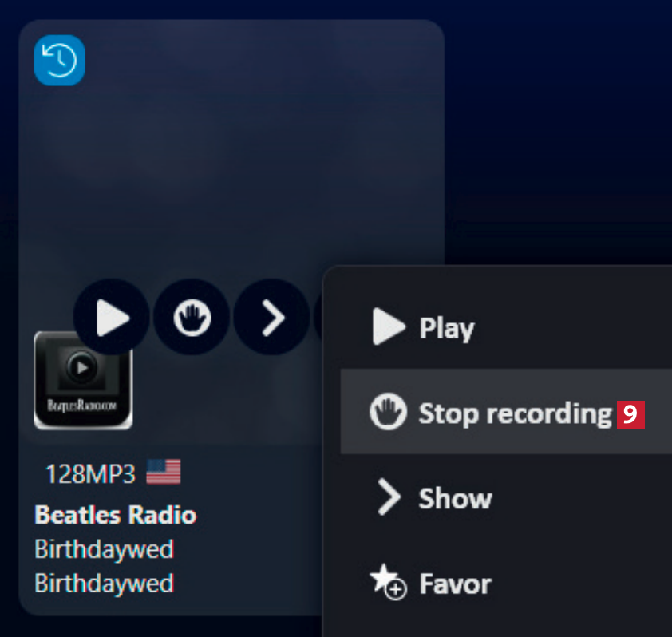Image resolution: width=672 pixels, height=637 pixels.
Task: Click the second Birthdaywed line
Action: tap(104, 584)
